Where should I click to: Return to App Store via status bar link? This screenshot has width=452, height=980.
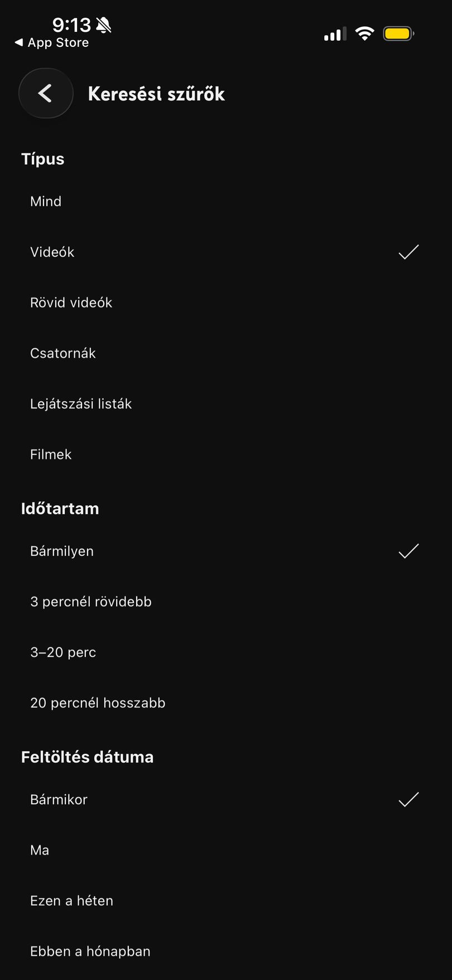[51, 42]
